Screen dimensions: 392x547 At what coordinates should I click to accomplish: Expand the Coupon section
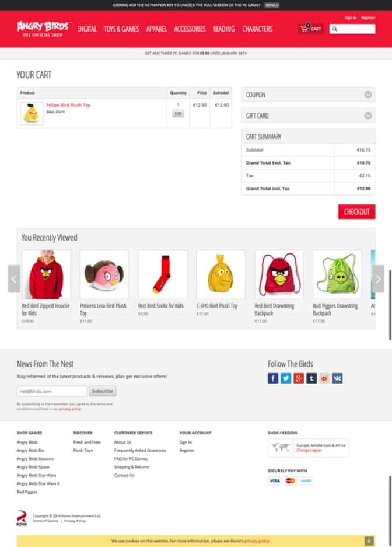[x=368, y=95]
